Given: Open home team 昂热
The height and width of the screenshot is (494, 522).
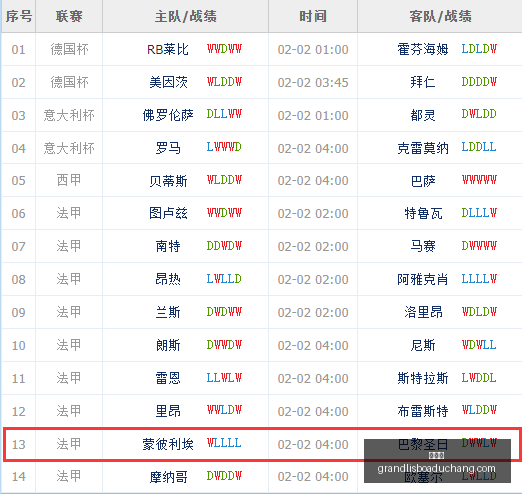Looking at the screenshot, I should [x=168, y=279].
